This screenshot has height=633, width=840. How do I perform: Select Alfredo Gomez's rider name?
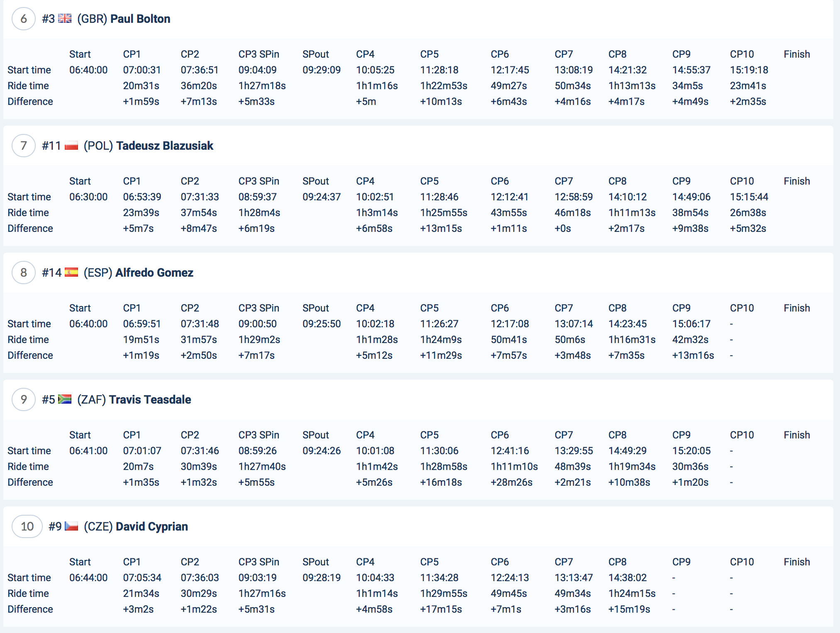(x=154, y=273)
